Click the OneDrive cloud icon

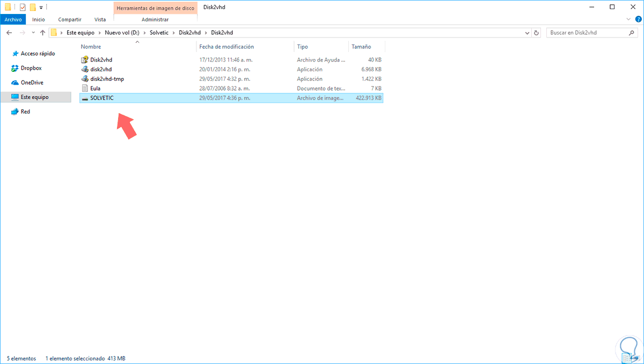15,83
